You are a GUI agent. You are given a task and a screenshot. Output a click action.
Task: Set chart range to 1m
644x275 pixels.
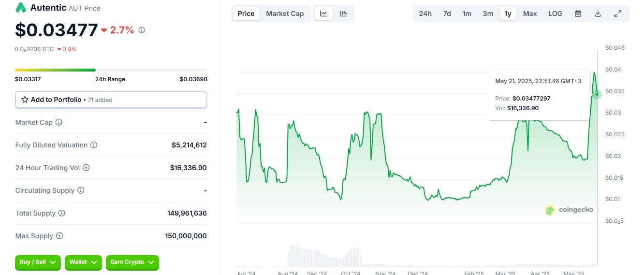click(467, 14)
